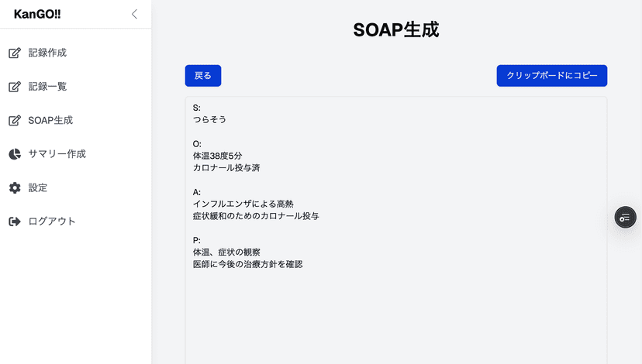Select the SOAP生成 sidebar label
This screenshot has height=364, width=642.
[x=50, y=121]
